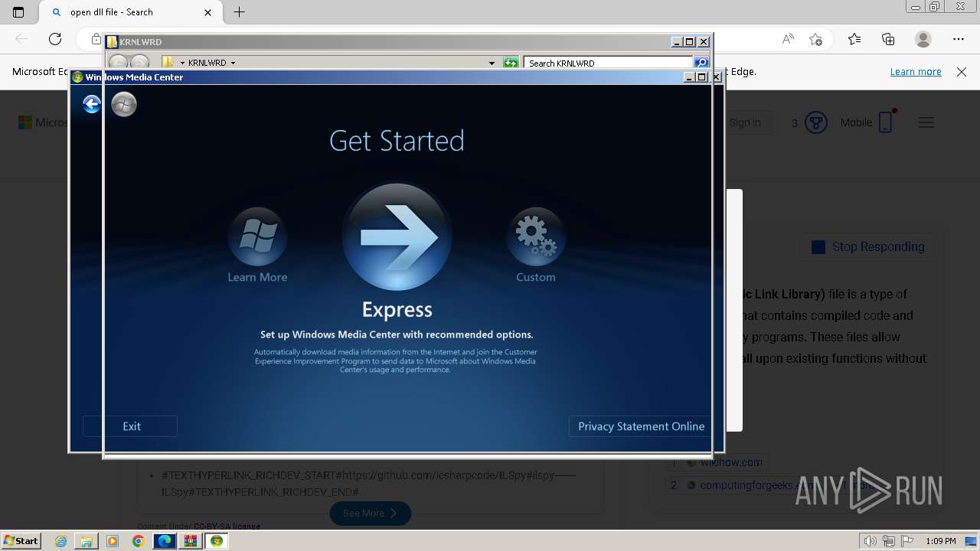Launch Google Chrome from taskbar
The width and height of the screenshot is (980, 551).
click(138, 541)
